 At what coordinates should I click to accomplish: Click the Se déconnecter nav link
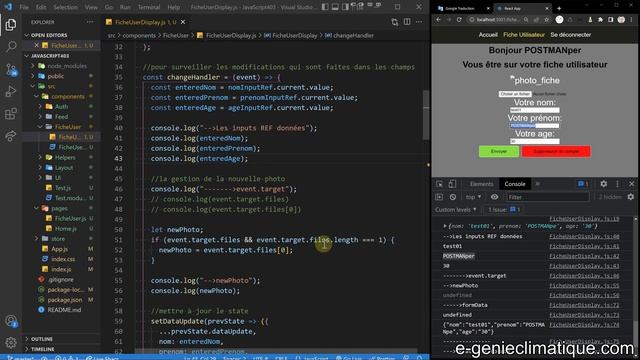[x=570, y=35]
